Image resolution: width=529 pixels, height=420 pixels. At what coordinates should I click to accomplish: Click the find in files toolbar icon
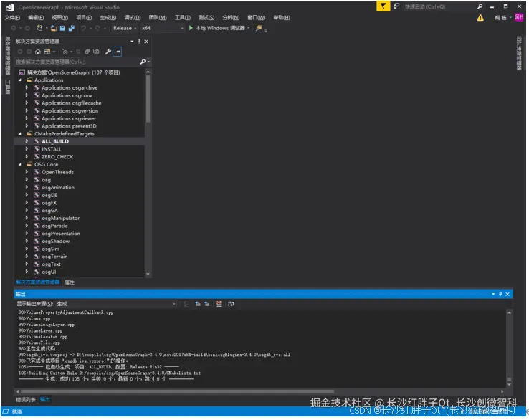click(259, 28)
